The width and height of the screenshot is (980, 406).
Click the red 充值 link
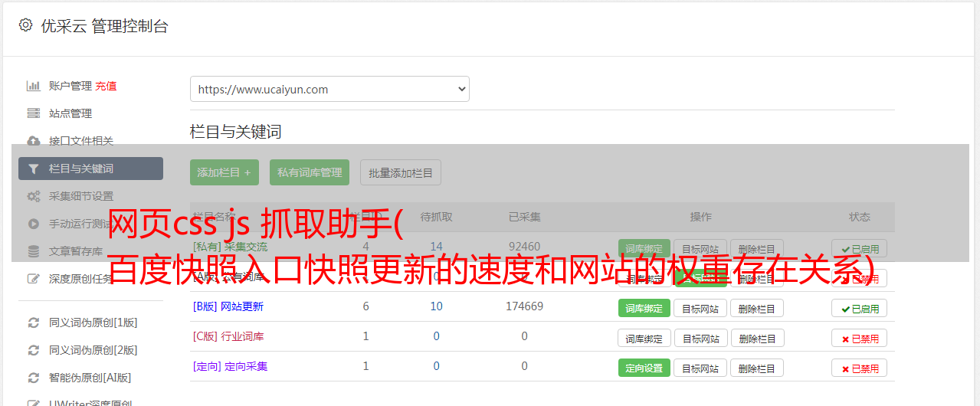tap(107, 86)
